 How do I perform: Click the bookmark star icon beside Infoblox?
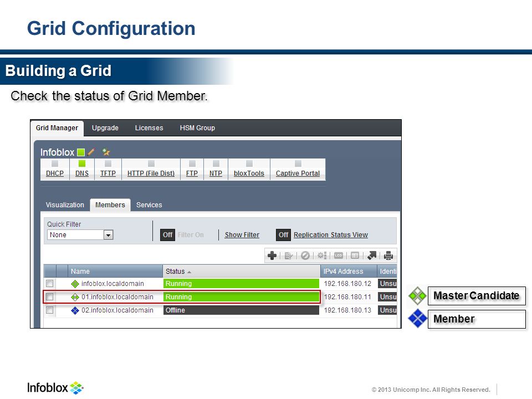106,152
